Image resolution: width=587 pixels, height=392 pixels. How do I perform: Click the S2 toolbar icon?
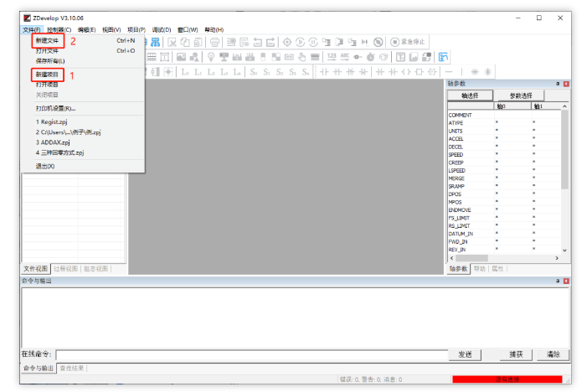(280, 72)
